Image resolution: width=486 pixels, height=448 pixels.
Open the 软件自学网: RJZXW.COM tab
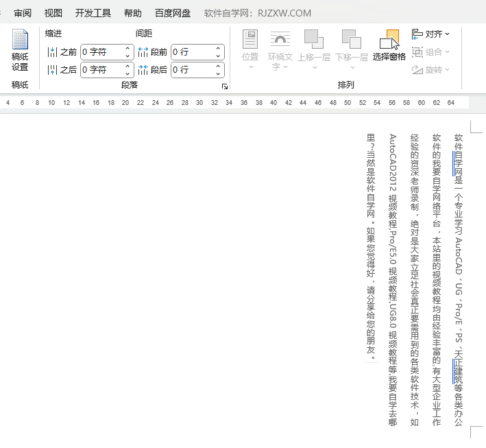[x=258, y=13]
